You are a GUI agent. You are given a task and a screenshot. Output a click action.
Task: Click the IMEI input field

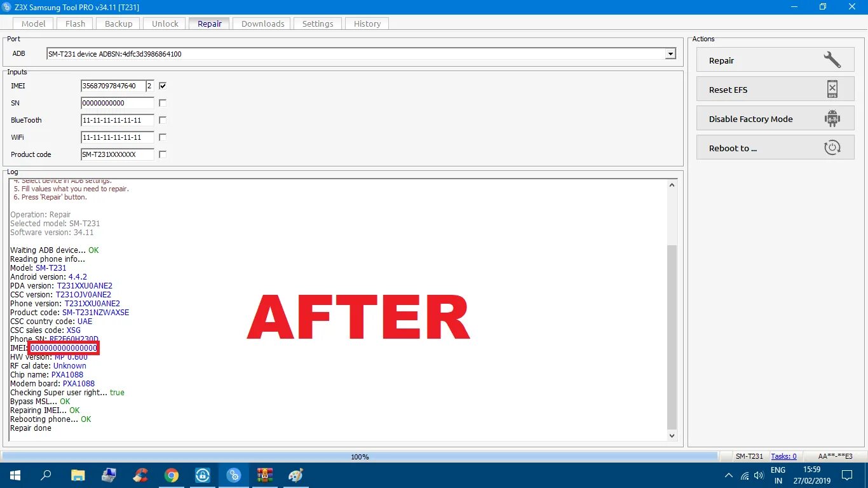point(113,86)
